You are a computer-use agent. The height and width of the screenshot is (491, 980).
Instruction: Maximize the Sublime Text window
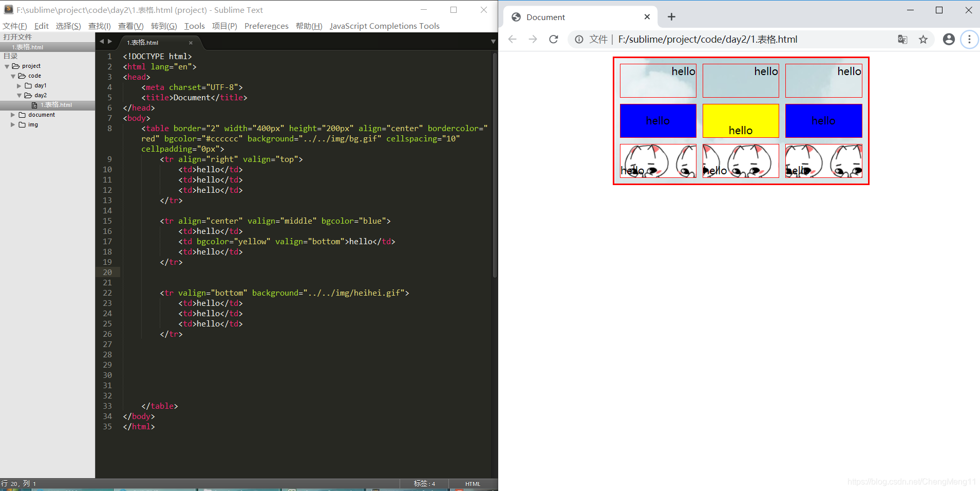click(x=454, y=10)
